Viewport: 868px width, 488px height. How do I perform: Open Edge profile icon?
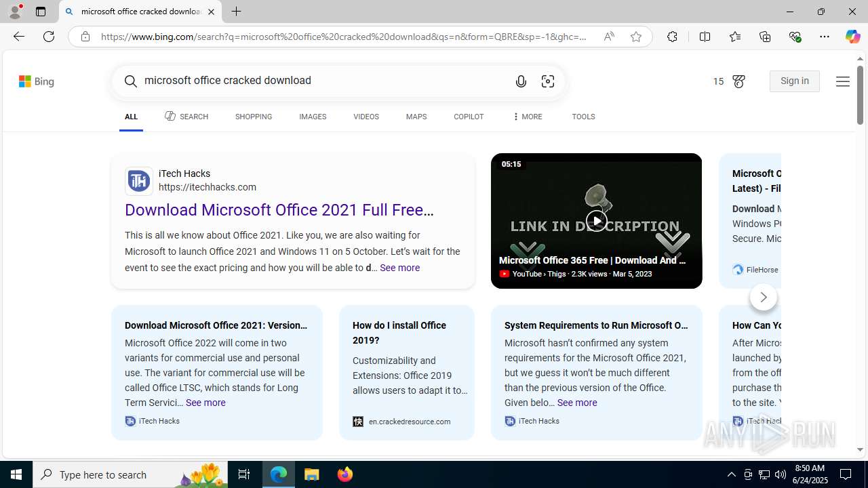pyautogui.click(x=15, y=12)
